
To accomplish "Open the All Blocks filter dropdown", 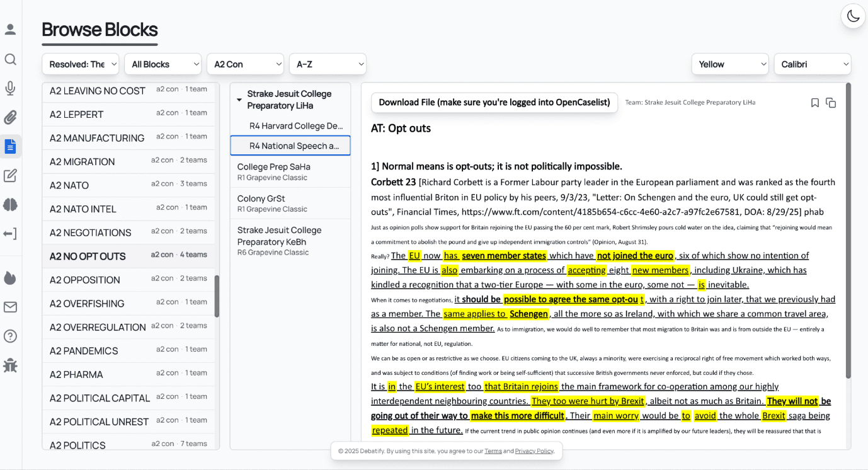I will click(x=163, y=64).
